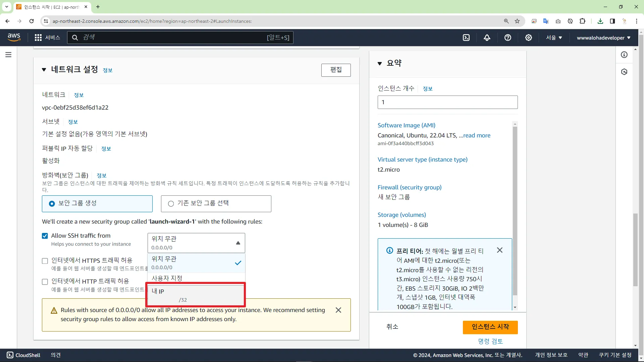Screen dimensions: 644x362
Task: Expand the left hamburger navigation menu
Action: click(x=8, y=55)
